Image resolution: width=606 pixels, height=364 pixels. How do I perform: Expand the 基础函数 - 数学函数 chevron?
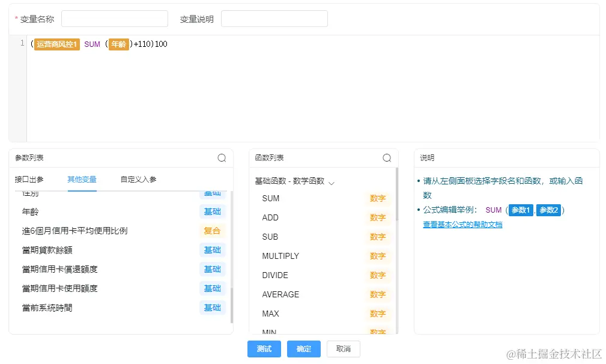[x=331, y=182]
